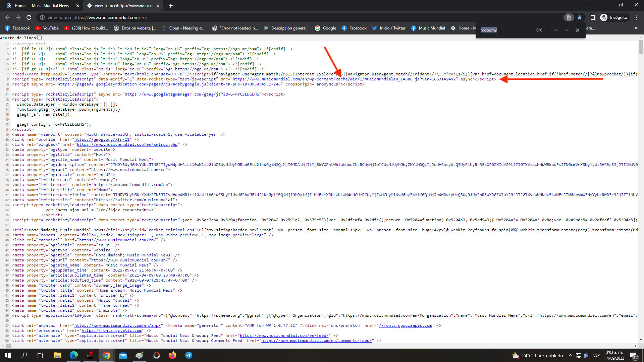Open the Inicio / Twitter bookmark

pyautogui.click(x=389, y=28)
